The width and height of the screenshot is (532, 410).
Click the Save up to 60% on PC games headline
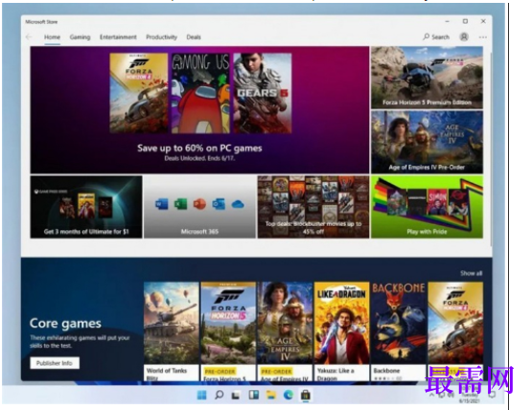(199, 148)
